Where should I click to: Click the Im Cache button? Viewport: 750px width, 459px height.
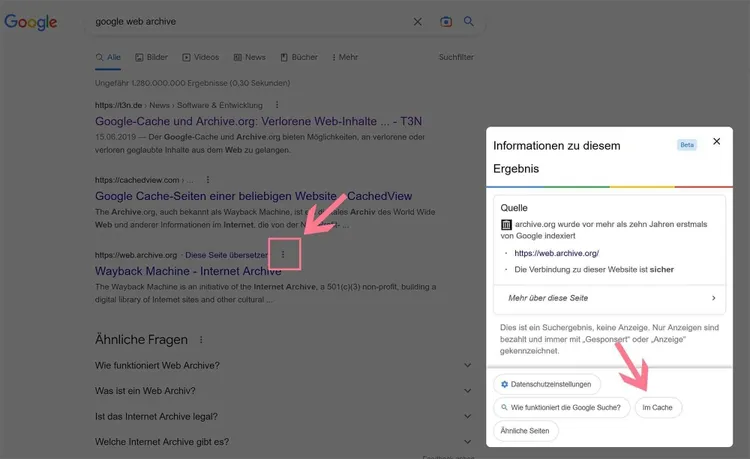pyautogui.click(x=658, y=407)
